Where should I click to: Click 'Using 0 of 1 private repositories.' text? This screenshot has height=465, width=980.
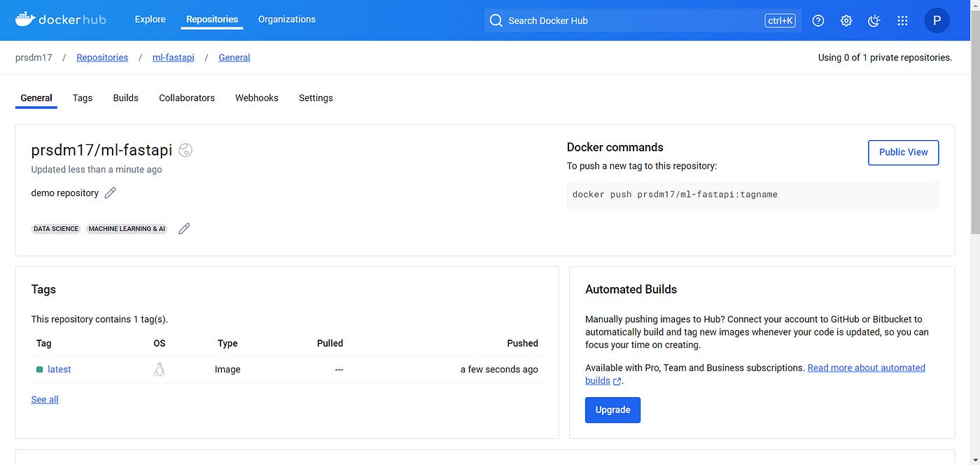[x=885, y=57]
